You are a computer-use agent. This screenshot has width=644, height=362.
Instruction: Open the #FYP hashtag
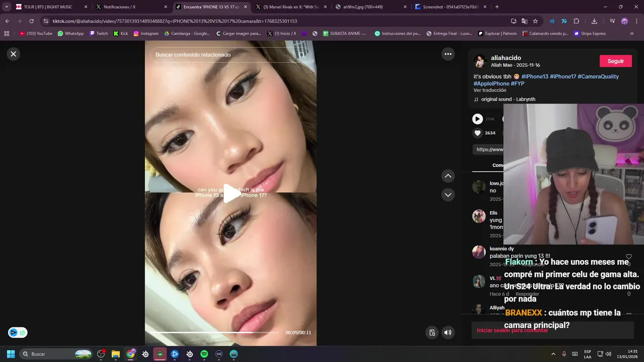tap(517, 83)
